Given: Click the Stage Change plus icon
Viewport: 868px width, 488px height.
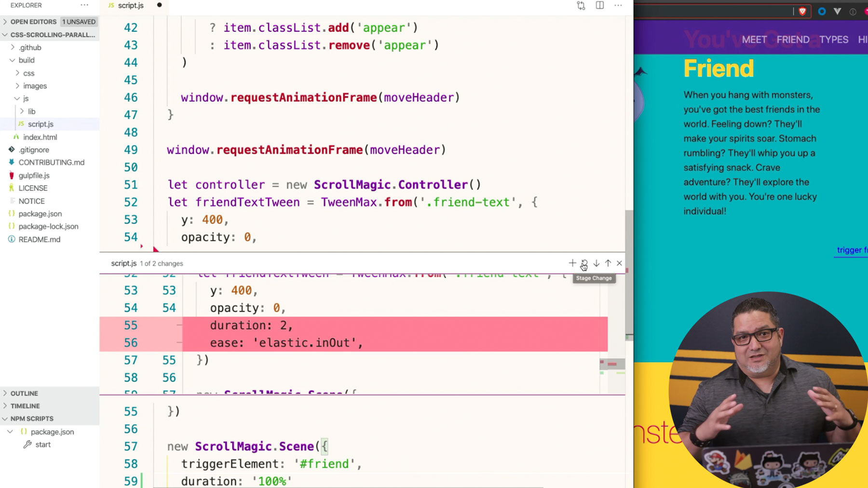Looking at the screenshot, I should coord(572,263).
